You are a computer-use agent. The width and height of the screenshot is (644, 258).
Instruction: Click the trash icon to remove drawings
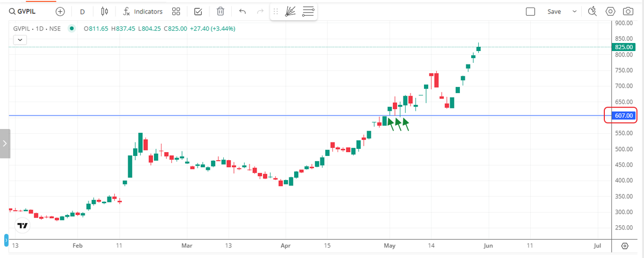(x=221, y=11)
